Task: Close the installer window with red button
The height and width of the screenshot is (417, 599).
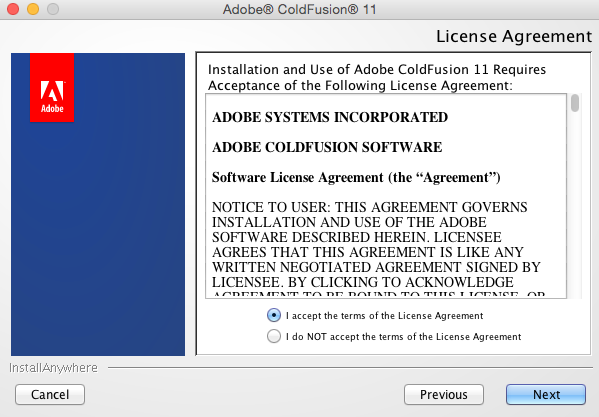Action: click(x=13, y=9)
